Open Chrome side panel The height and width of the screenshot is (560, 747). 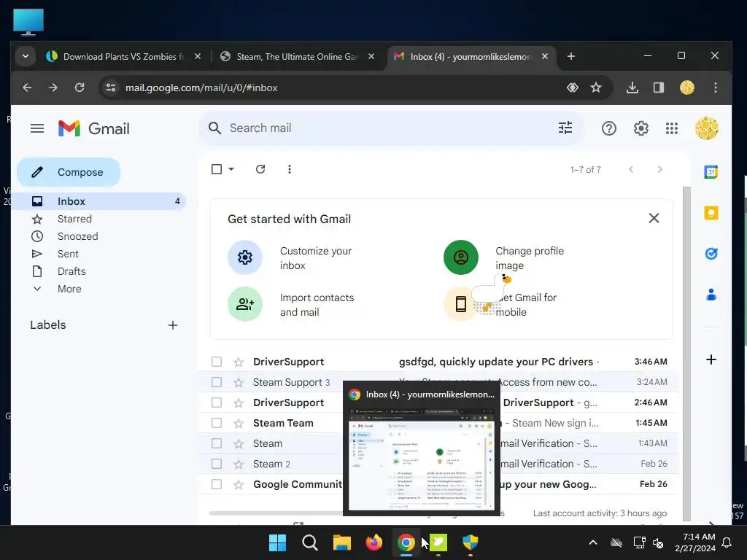click(659, 87)
